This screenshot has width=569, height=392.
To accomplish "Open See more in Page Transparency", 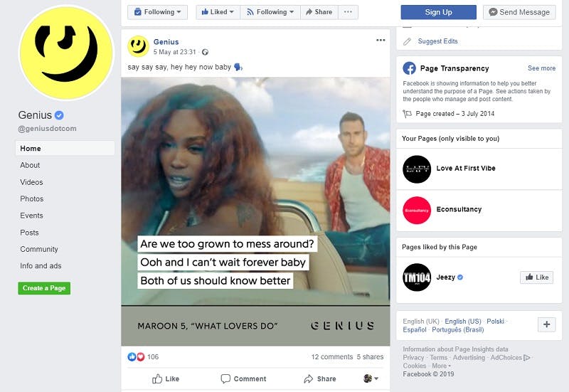I will [541, 68].
